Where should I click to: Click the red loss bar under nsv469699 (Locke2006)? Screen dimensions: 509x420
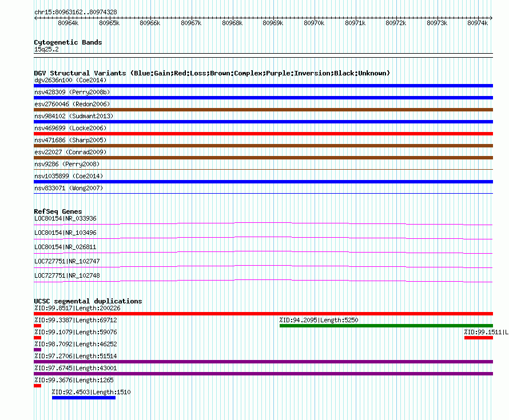tap(263, 134)
